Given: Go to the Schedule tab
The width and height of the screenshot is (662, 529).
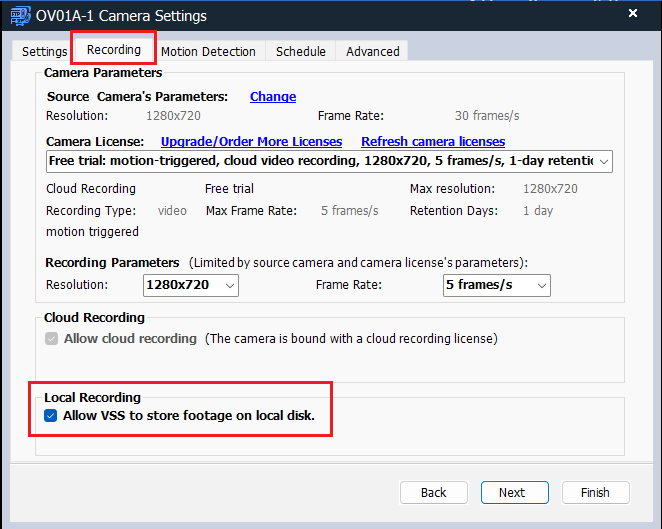Looking at the screenshot, I should (x=300, y=51).
